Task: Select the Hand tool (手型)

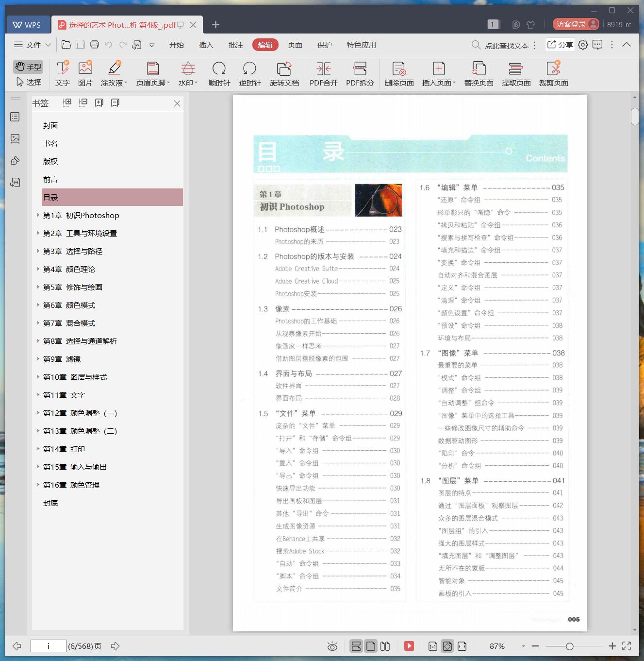Action: pyautogui.click(x=28, y=67)
